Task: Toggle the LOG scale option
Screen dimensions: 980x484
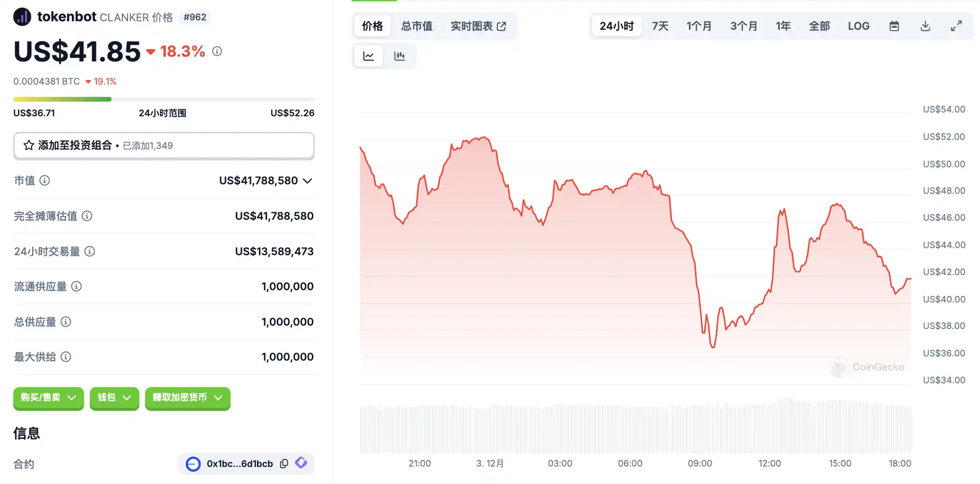Action: 859,26
